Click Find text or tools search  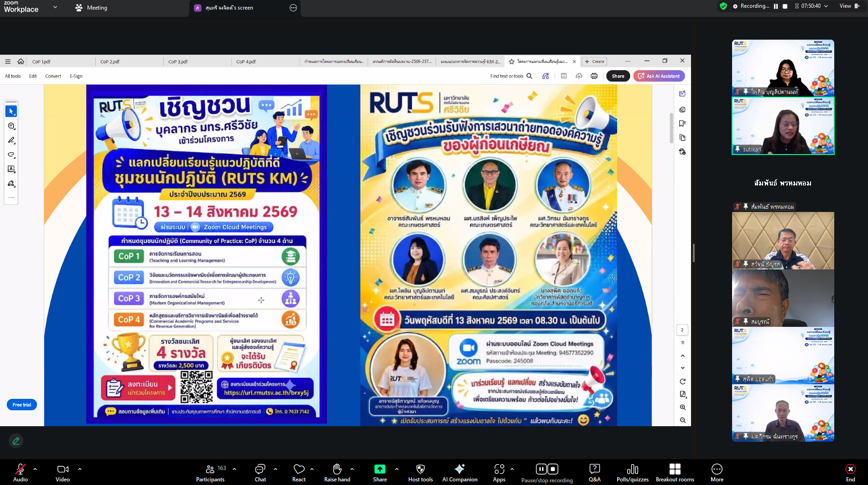pyautogui.click(x=511, y=76)
